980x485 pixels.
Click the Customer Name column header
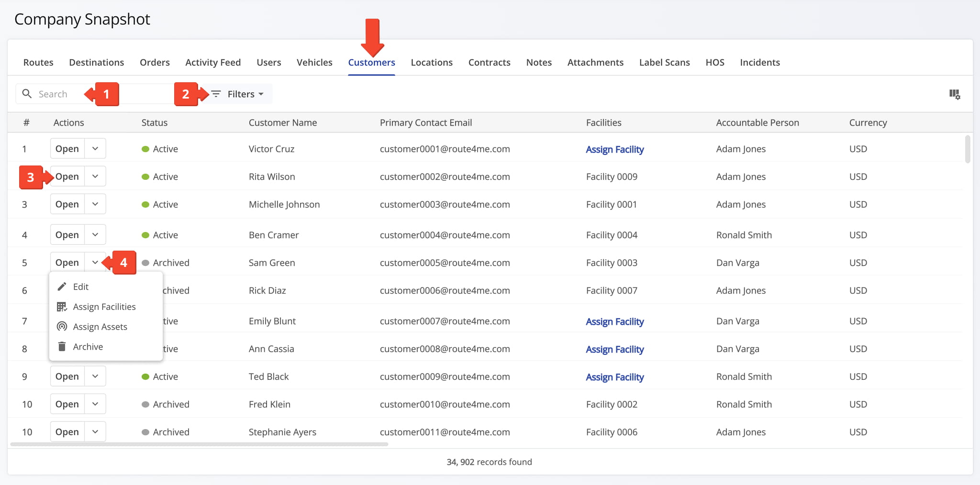point(283,122)
